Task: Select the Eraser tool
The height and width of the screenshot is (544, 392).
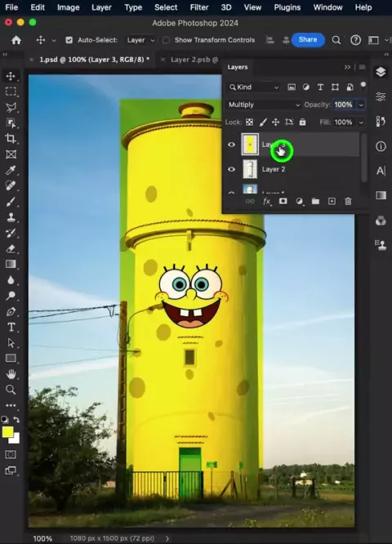Action: 11,249
